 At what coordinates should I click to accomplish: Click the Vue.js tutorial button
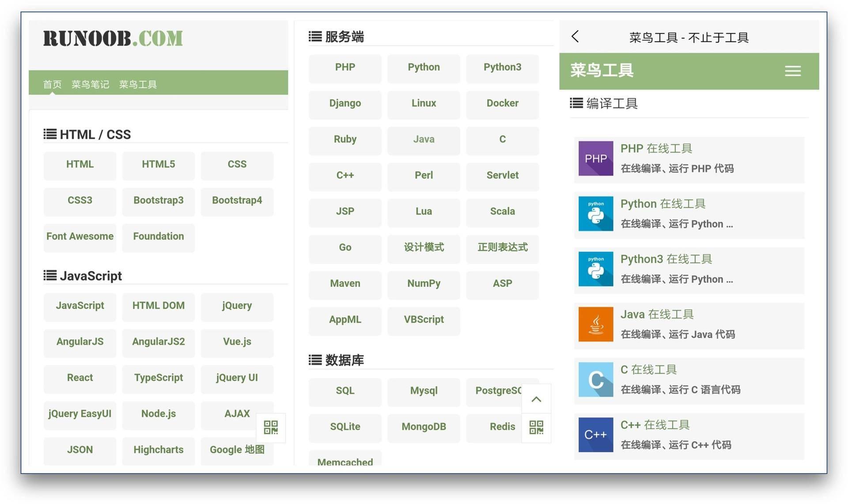(x=237, y=342)
